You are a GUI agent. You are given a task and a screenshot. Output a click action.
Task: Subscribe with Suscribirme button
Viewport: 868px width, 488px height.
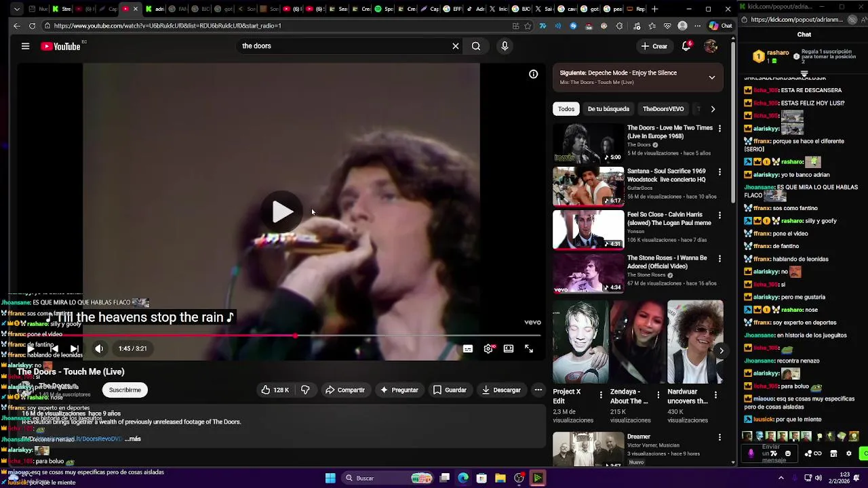point(125,390)
